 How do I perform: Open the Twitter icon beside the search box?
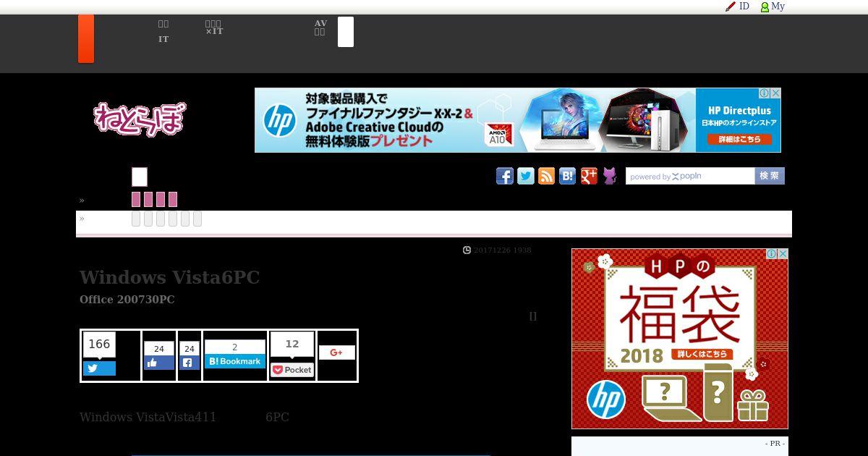click(526, 176)
